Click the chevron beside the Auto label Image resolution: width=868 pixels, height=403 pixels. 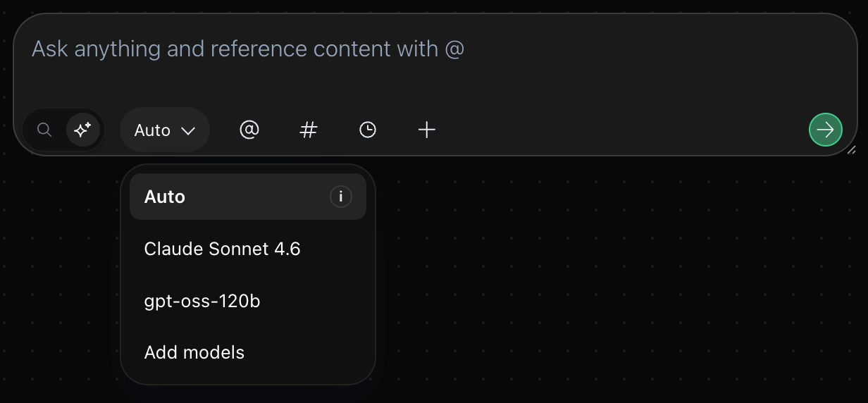188,130
